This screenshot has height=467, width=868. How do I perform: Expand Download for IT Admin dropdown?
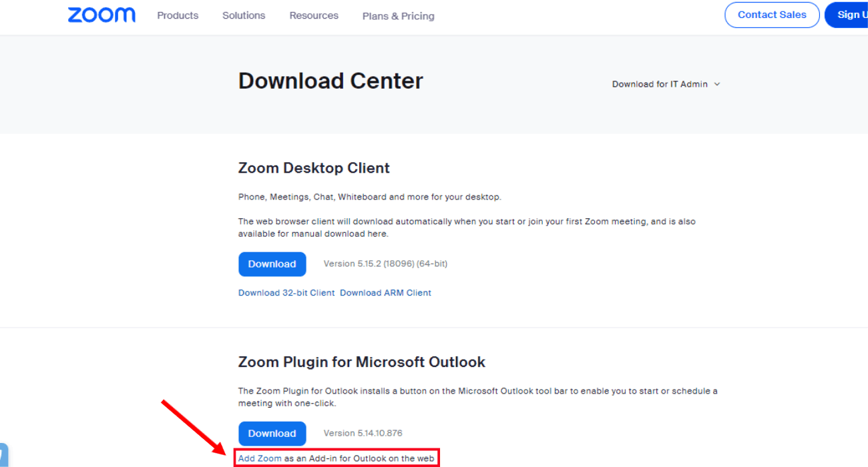tap(666, 84)
